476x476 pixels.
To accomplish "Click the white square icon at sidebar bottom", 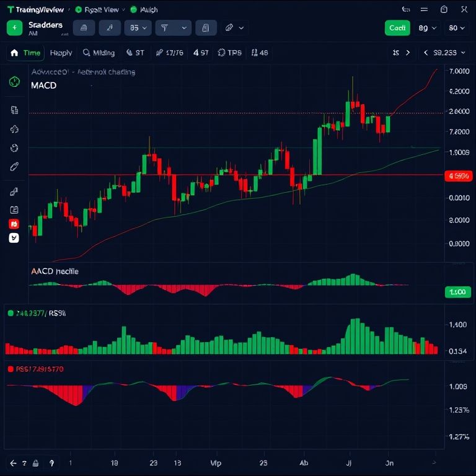I will click(x=14, y=238).
